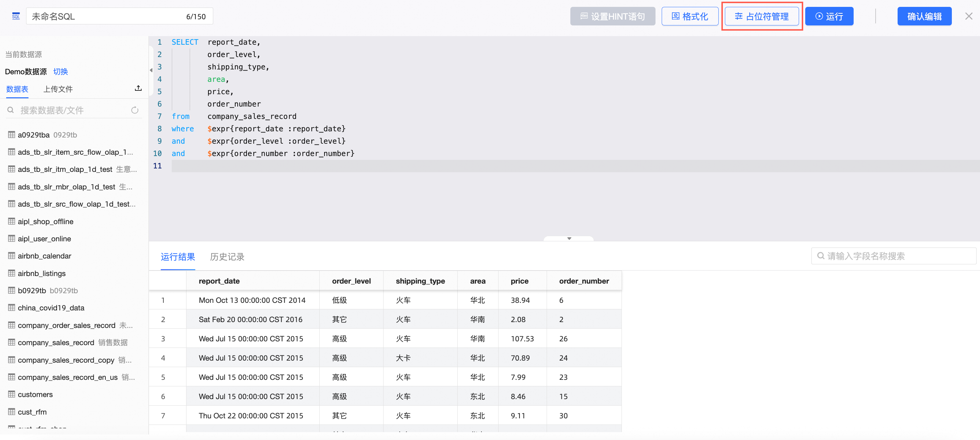
Task: Click the order_level column header
Action: click(x=351, y=281)
